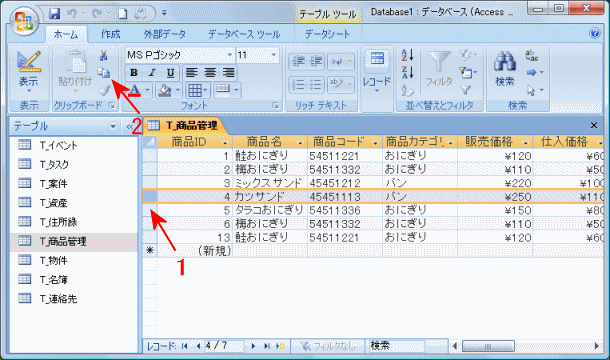
Task: Go to previous record button
Action: coord(198,346)
